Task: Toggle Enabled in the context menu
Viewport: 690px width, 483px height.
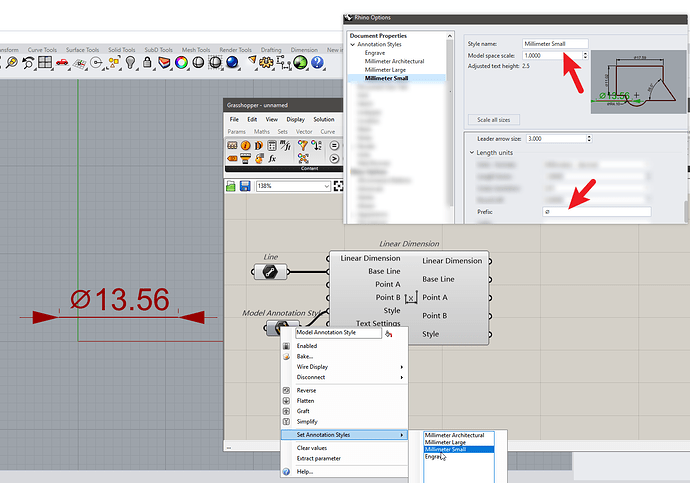Action: (x=307, y=346)
